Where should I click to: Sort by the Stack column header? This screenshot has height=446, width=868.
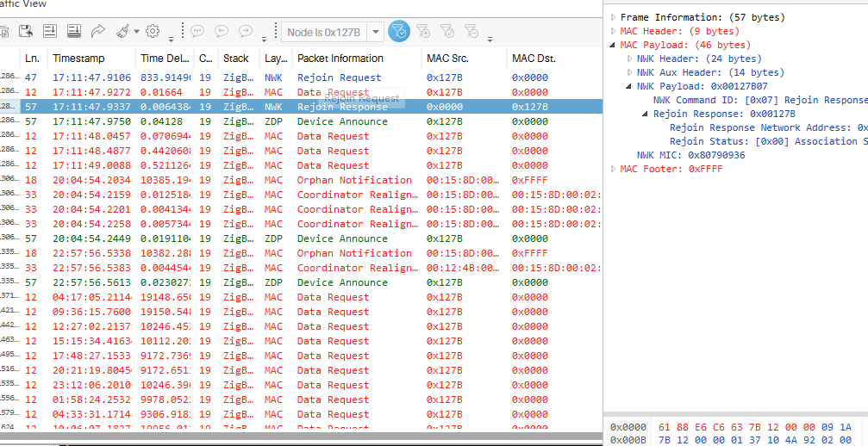(x=239, y=58)
